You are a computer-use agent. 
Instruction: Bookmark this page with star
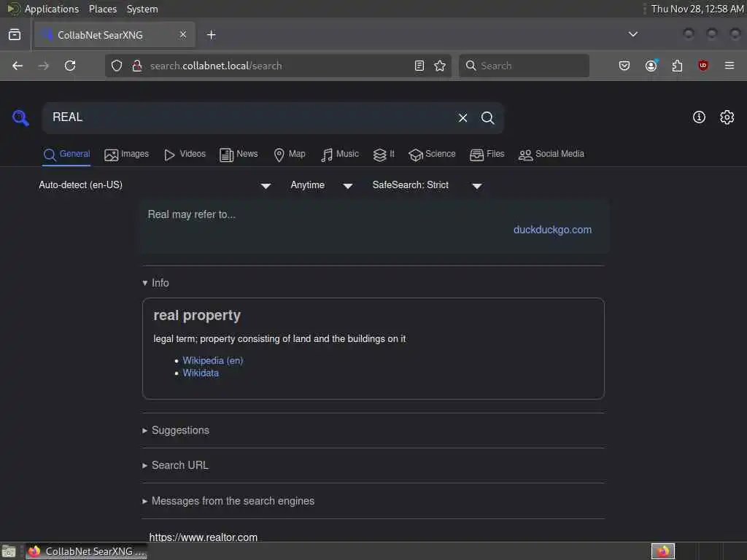(x=440, y=66)
